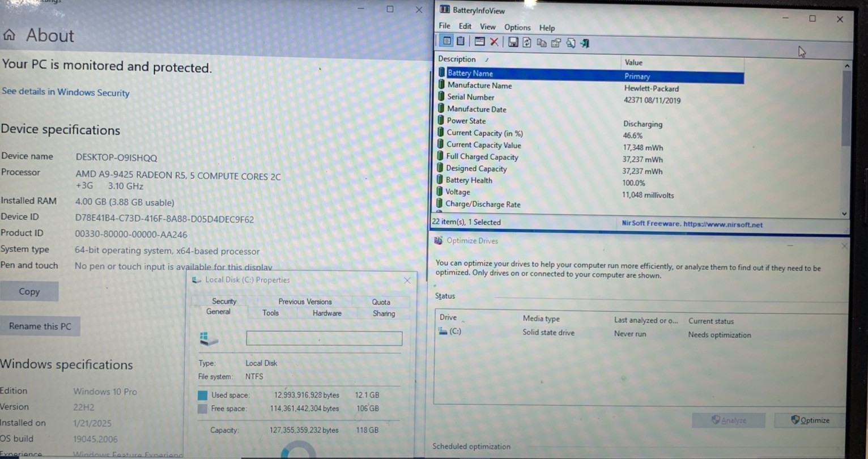Open the Edit menu in BatteryInfoView
The height and width of the screenshot is (459, 868).
465,26
